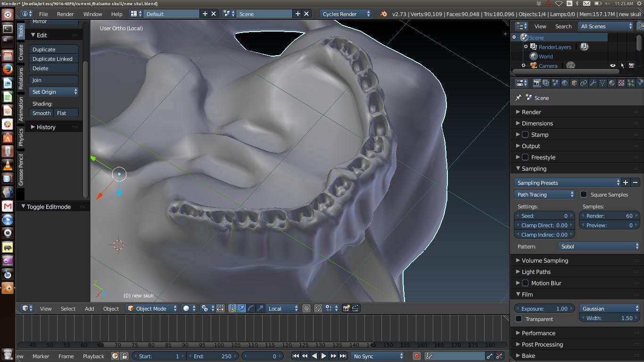Image resolution: width=644 pixels, height=362 pixels.
Task: Enable the Transparent film checkbox
Action: (519, 319)
